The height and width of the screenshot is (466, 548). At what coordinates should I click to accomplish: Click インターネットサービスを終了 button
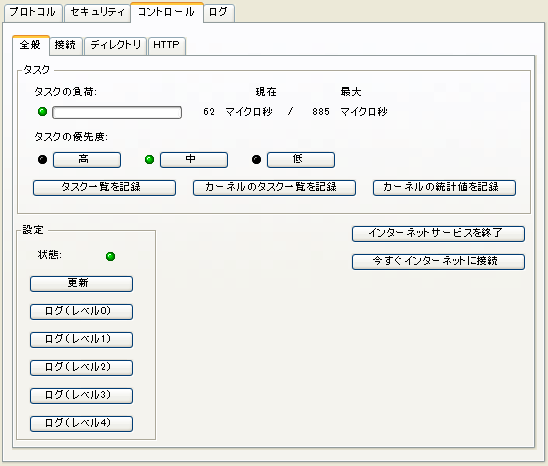[x=438, y=234]
